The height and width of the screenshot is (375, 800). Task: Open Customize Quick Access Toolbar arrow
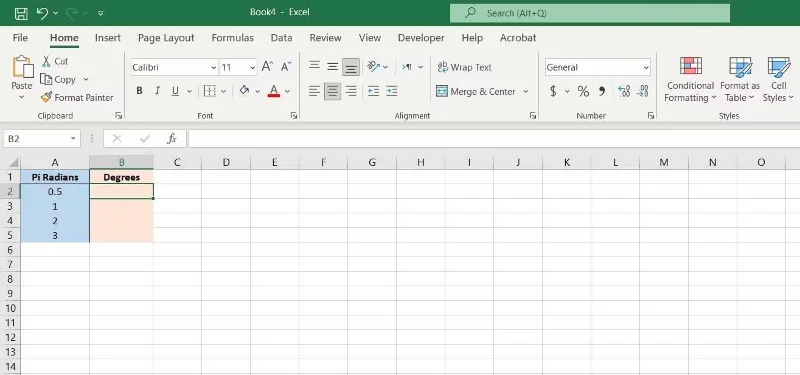(101, 13)
